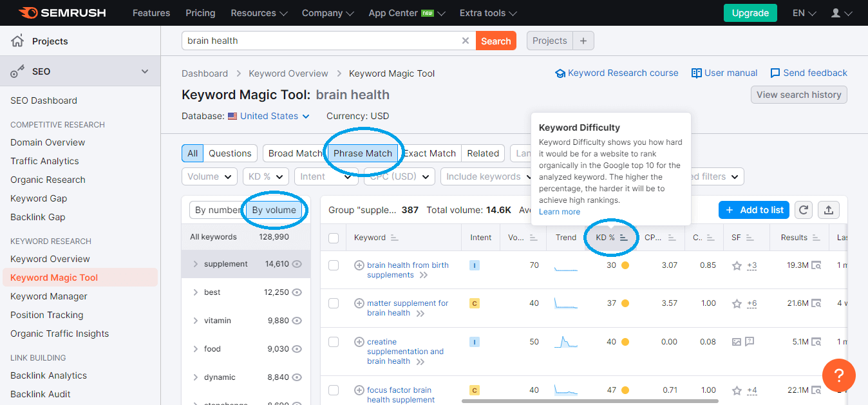The width and height of the screenshot is (868, 405).
Task: Click the image SERP feature icon in creatine row
Action: tap(737, 342)
